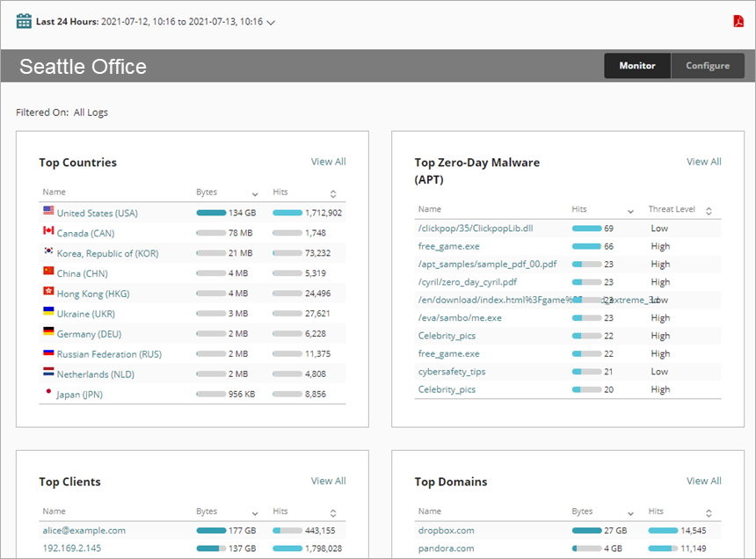Export the report as PDF

pyautogui.click(x=738, y=19)
